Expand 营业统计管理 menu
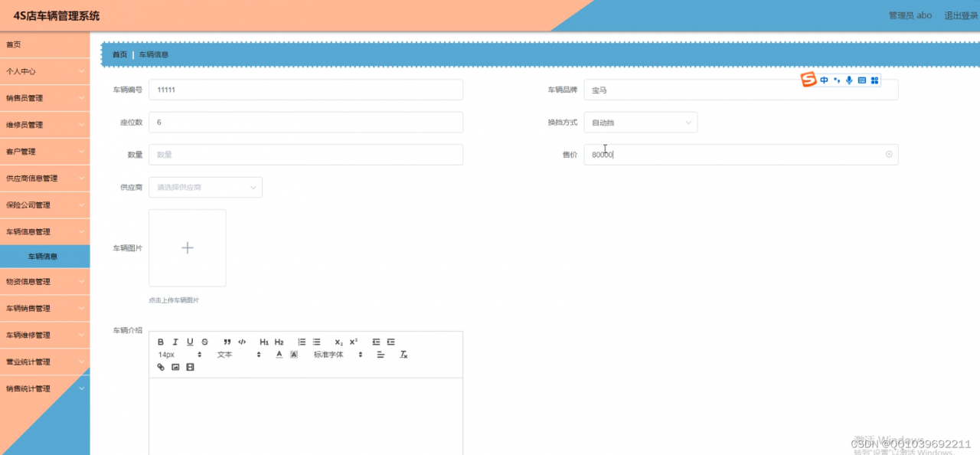Viewport: 980px width, 455px height. [x=44, y=362]
